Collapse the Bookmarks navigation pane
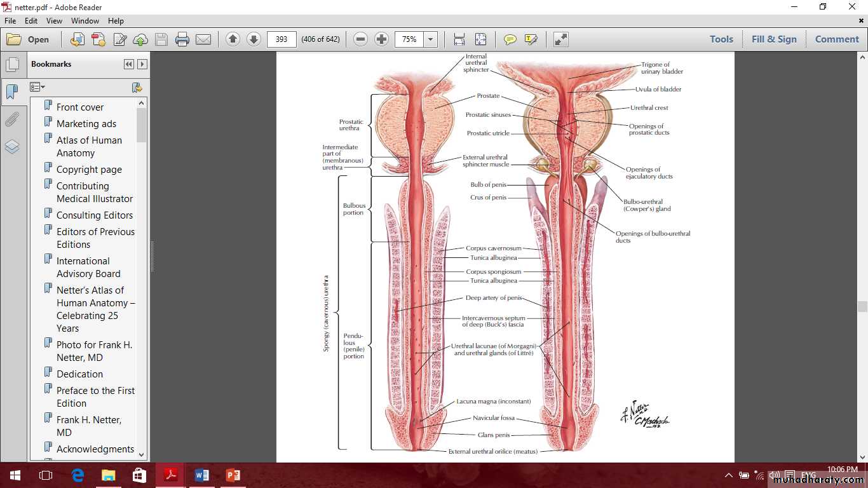Screen dimensions: 868x488 pyautogui.click(x=129, y=64)
